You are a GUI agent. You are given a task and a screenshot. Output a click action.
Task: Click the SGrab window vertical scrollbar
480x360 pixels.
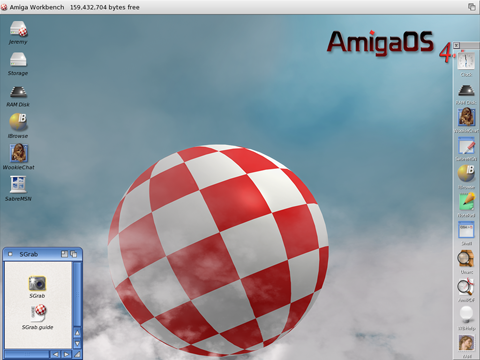coord(77,294)
